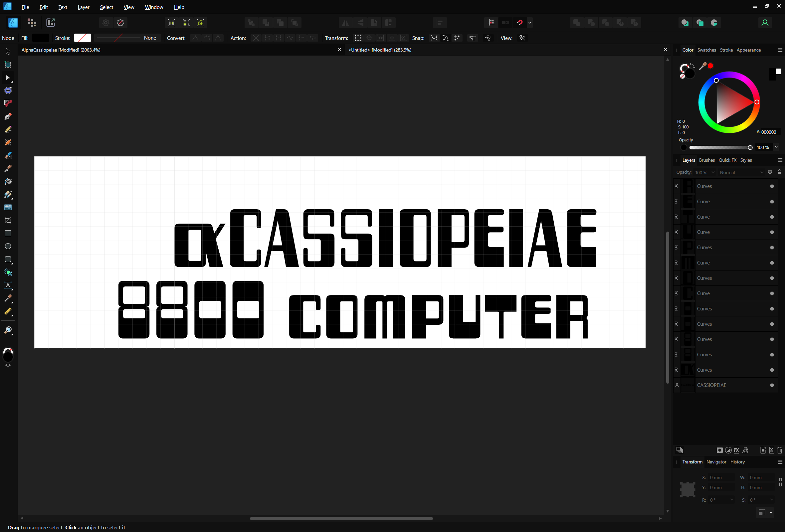Select the Ellipse tool
785x532 pixels.
[8, 246]
